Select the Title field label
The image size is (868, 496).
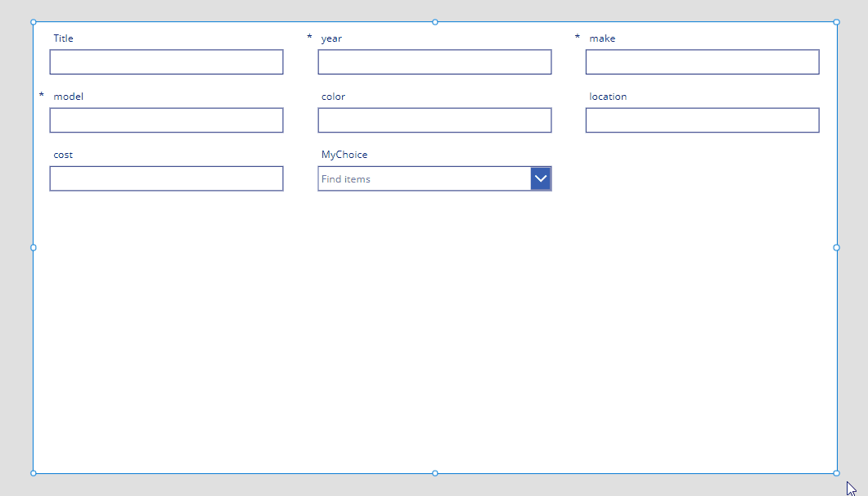63,38
